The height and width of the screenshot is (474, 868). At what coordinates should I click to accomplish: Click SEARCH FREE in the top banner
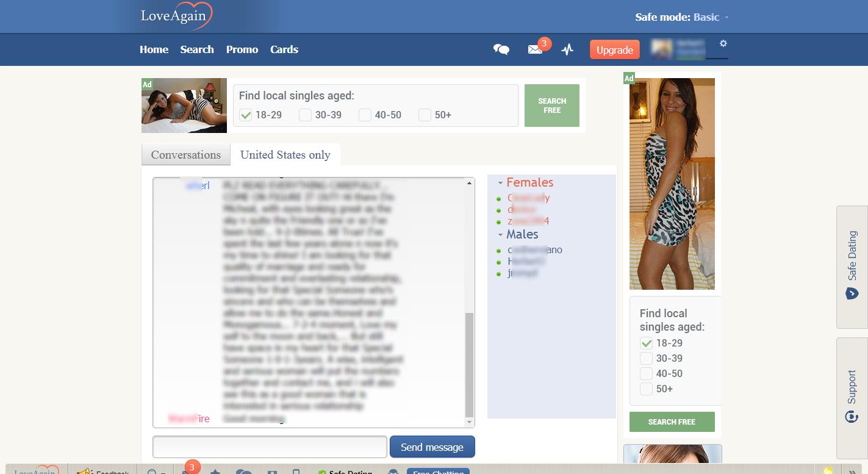552,106
